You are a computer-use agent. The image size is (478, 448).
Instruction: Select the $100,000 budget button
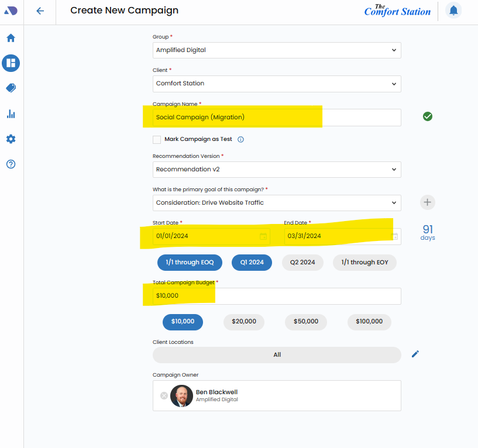(x=369, y=322)
